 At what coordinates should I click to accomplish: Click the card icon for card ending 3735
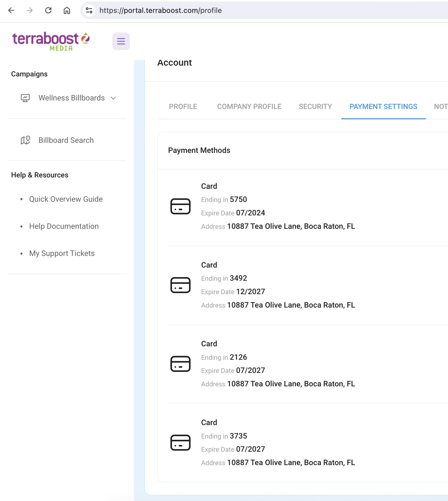180,443
